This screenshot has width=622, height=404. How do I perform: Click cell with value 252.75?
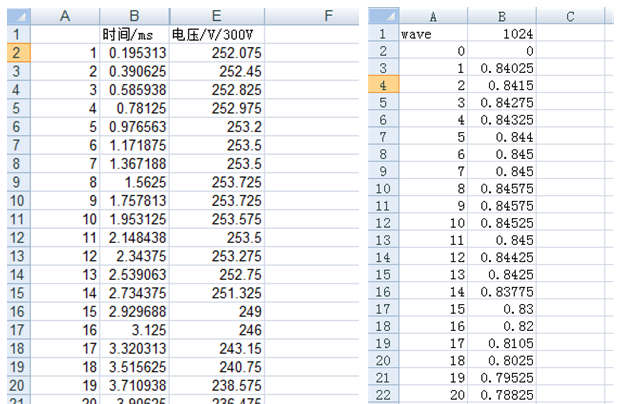(217, 274)
